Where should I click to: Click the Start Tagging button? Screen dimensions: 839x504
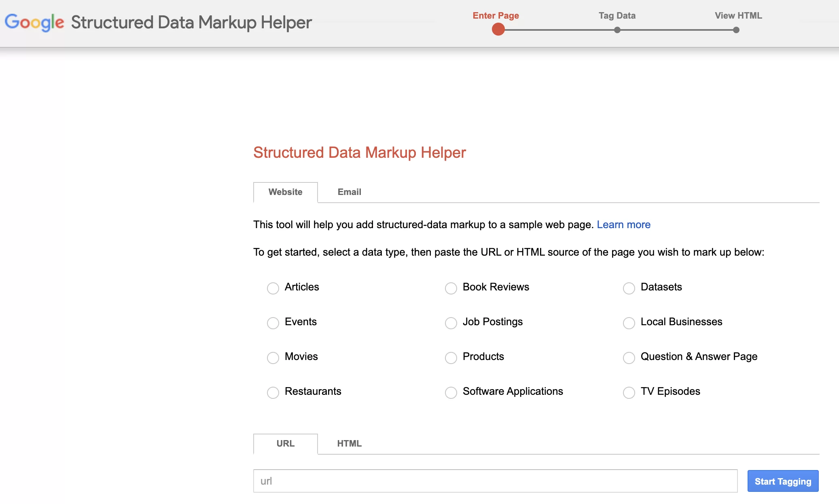[783, 481]
